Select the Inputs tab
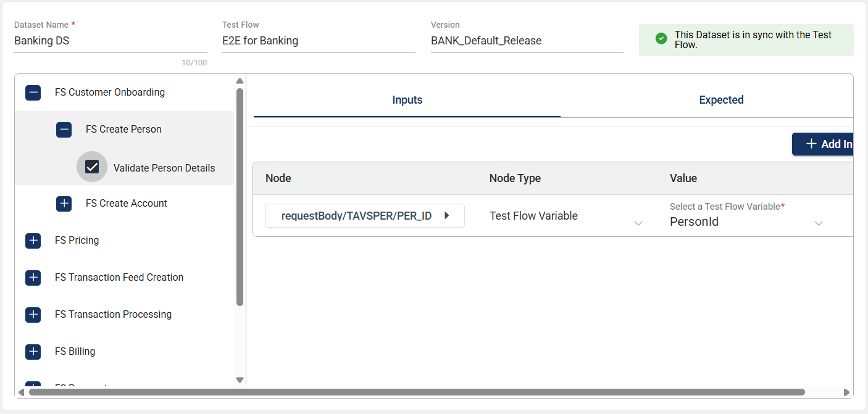 (x=407, y=100)
